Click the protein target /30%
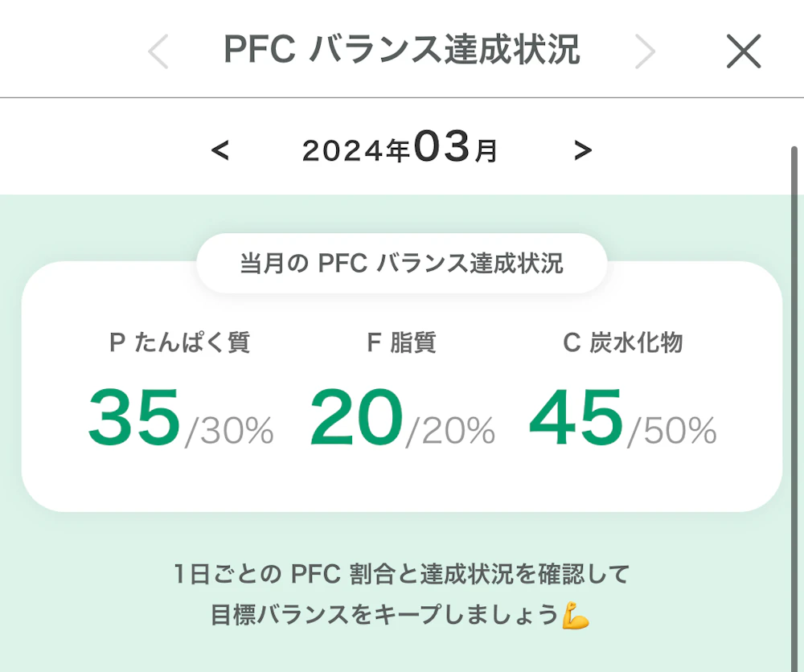 tap(230, 432)
